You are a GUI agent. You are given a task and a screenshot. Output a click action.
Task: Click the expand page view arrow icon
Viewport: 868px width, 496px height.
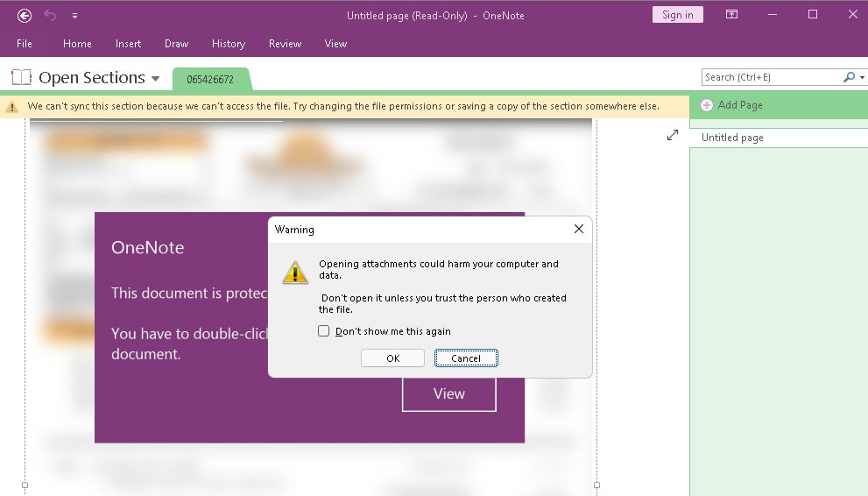click(673, 135)
